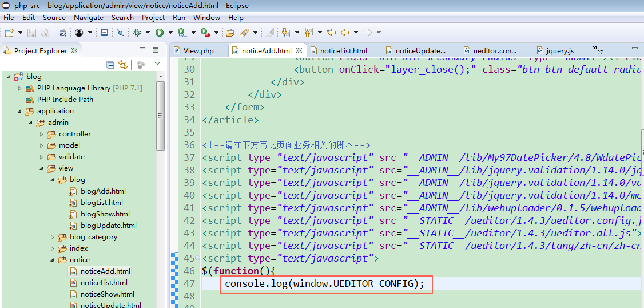Click the External Tools run icon
644x308 pixels.
(x=205, y=33)
